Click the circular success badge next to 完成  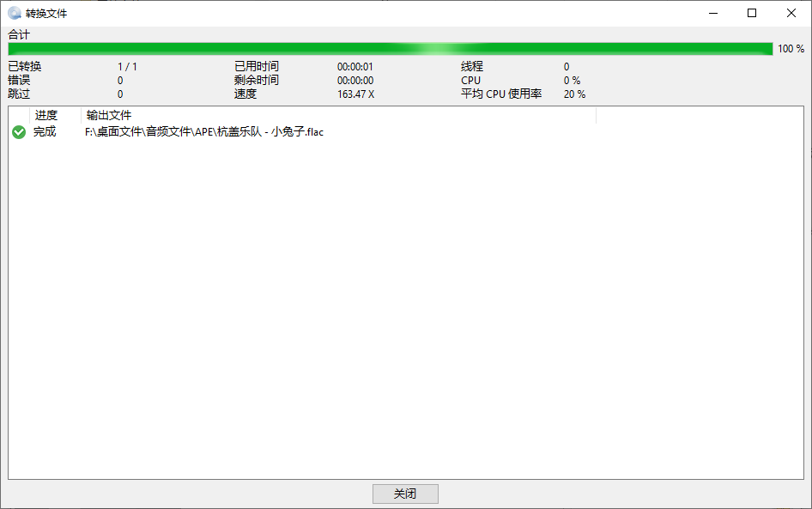[18, 131]
